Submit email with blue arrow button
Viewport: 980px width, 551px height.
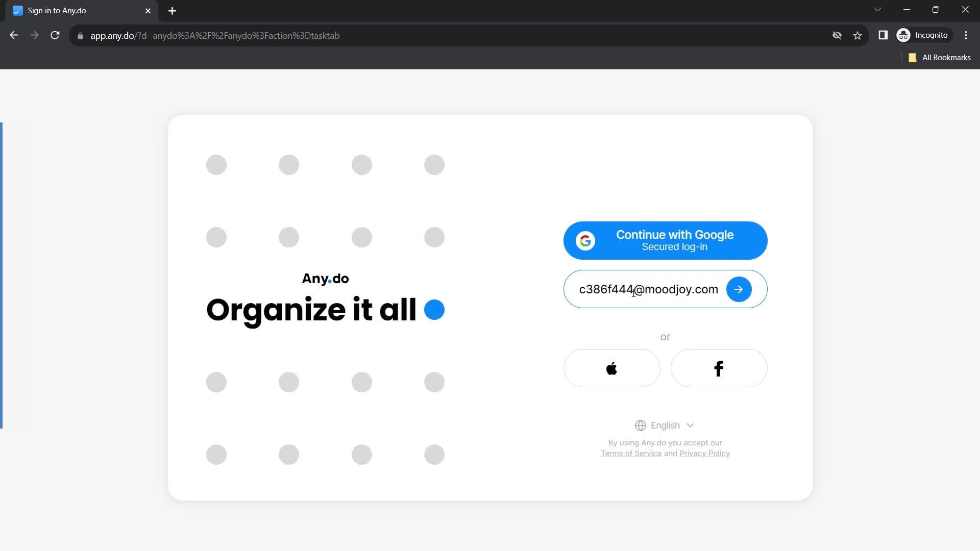click(739, 289)
